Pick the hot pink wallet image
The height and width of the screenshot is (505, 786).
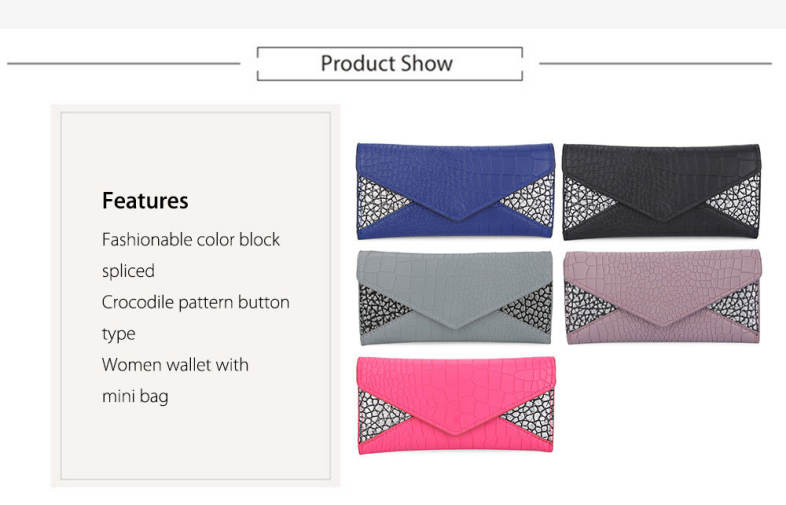(x=455, y=395)
